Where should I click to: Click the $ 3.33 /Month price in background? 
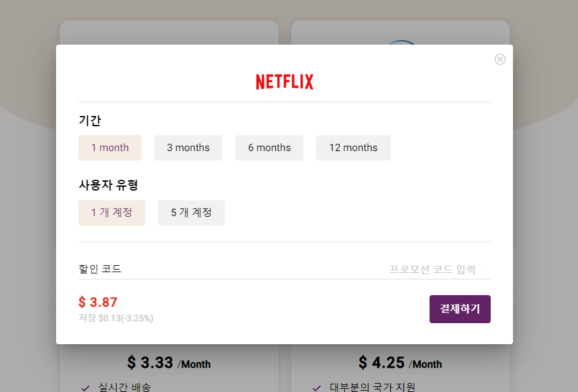coord(169,363)
